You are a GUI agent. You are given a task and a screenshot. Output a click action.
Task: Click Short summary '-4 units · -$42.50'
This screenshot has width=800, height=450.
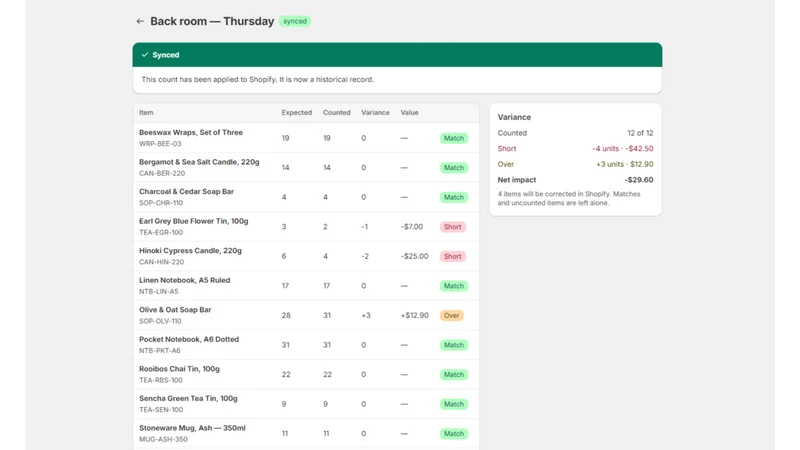[x=622, y=149]
